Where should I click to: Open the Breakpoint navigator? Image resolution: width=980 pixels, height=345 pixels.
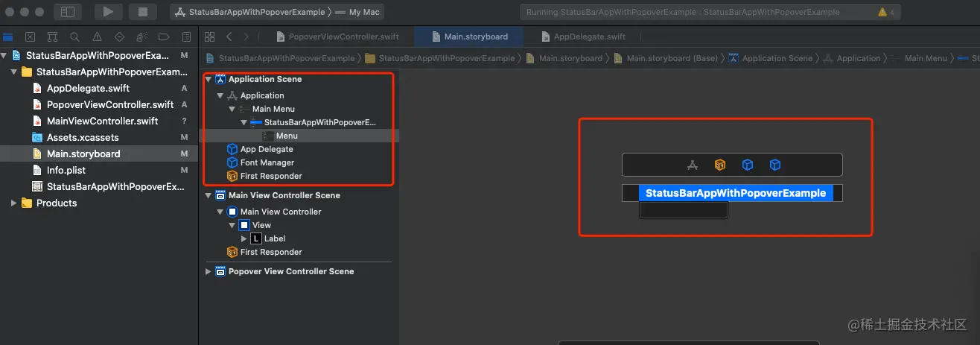(x=165, y=37)
